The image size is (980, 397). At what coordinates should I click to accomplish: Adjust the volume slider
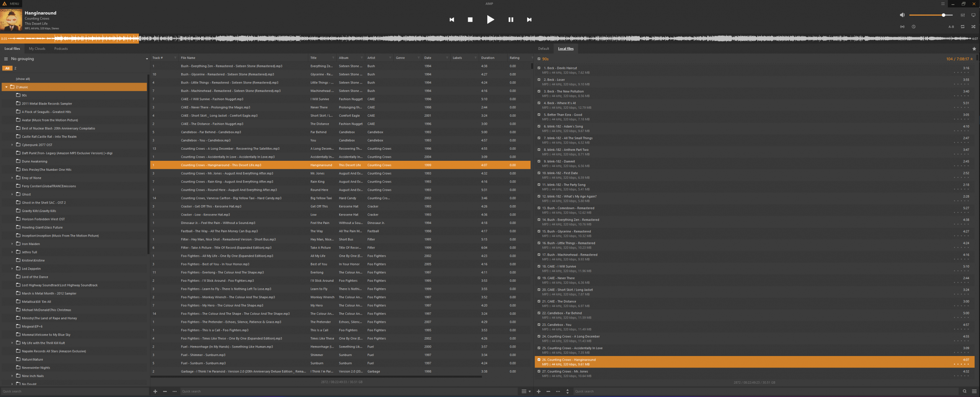click(930, 15)
